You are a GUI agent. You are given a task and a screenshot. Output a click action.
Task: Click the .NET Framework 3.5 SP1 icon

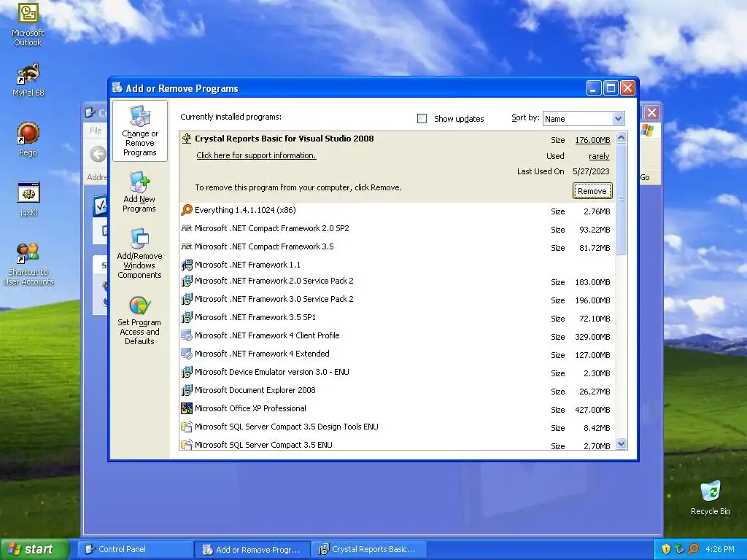coord(187,317)
